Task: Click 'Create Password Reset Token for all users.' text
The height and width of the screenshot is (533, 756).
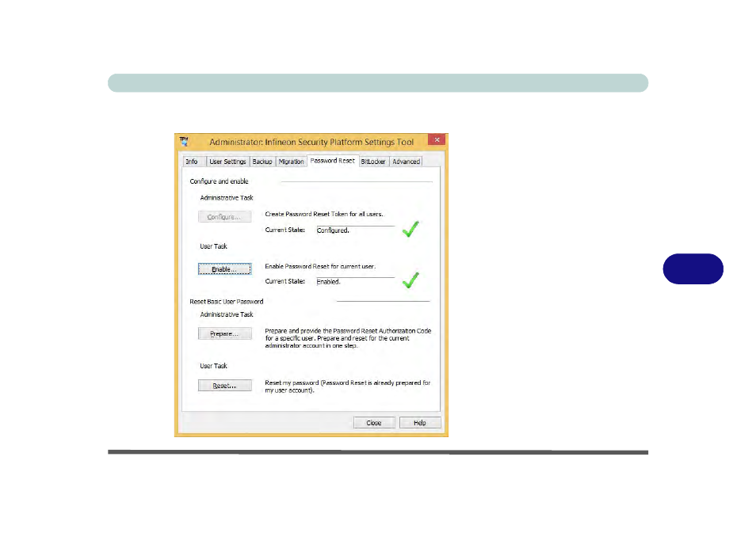Action: coord(324,214)
